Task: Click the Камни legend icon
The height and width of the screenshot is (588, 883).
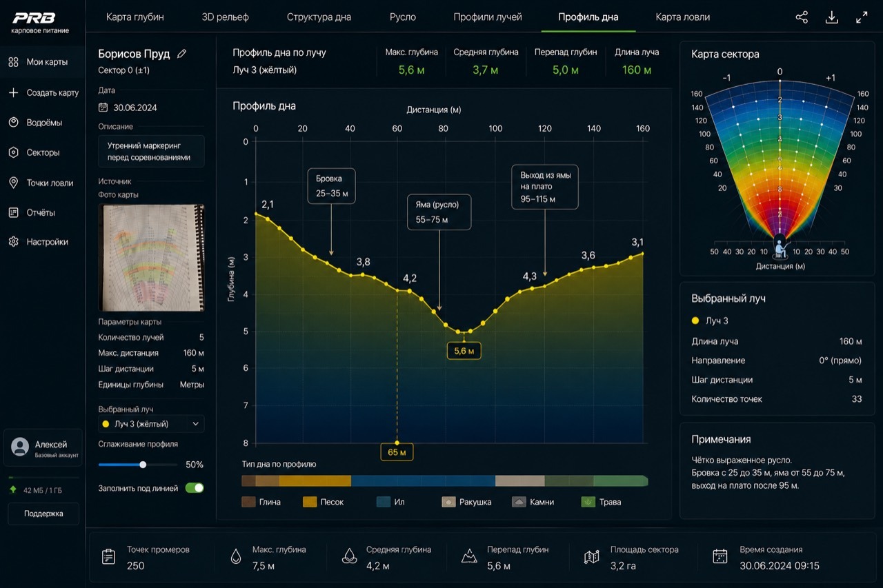Action: (519, 502)
